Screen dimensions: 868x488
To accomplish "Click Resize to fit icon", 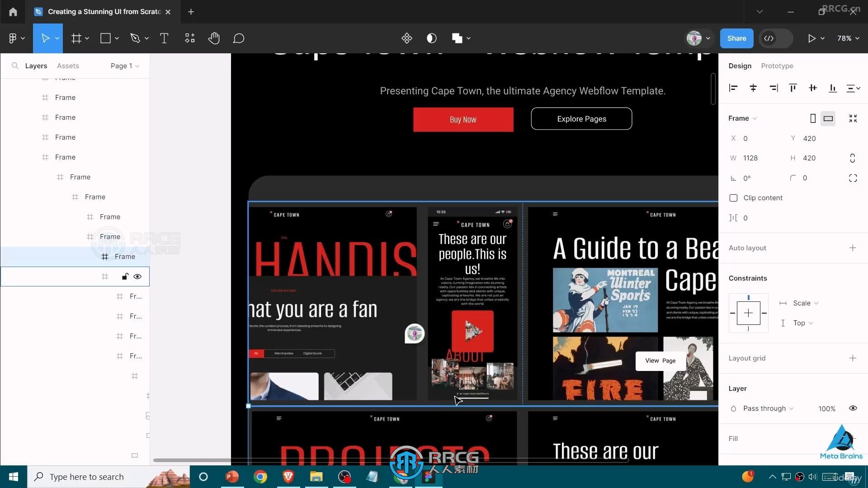I will (853, 118).
